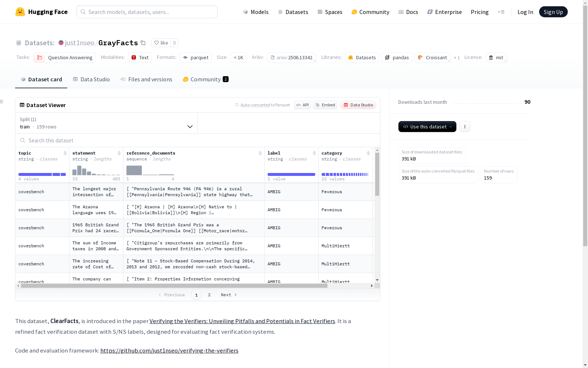
Task: Open the Models menu
Action: click(256, 12)
